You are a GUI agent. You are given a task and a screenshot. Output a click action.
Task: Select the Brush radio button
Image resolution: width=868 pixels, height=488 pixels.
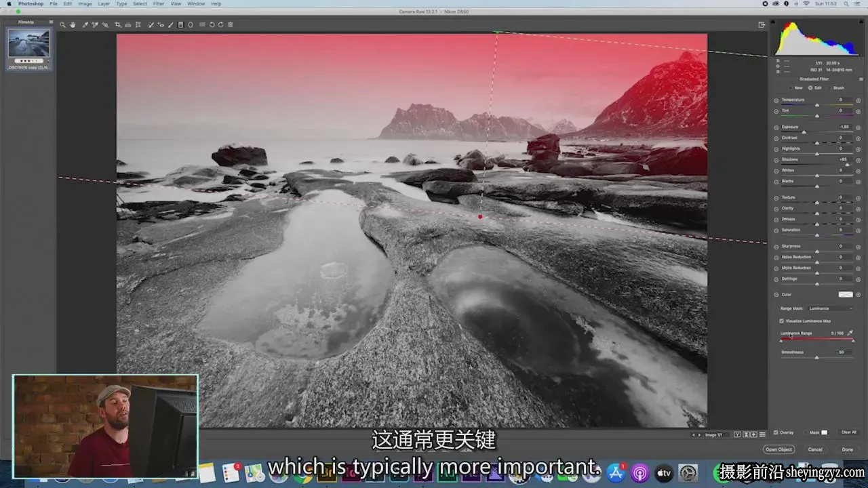(x=829, y=87)
